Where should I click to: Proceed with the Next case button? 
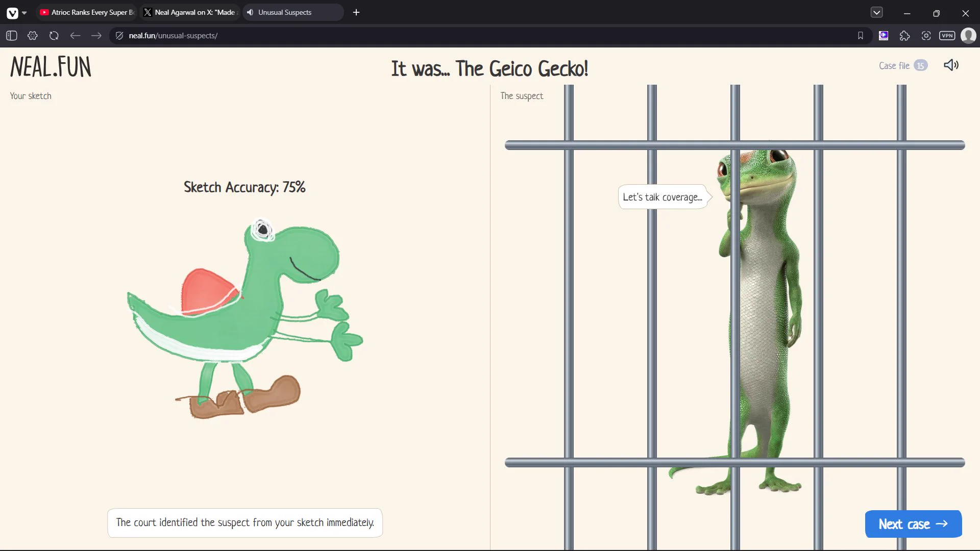click(913, 524)
